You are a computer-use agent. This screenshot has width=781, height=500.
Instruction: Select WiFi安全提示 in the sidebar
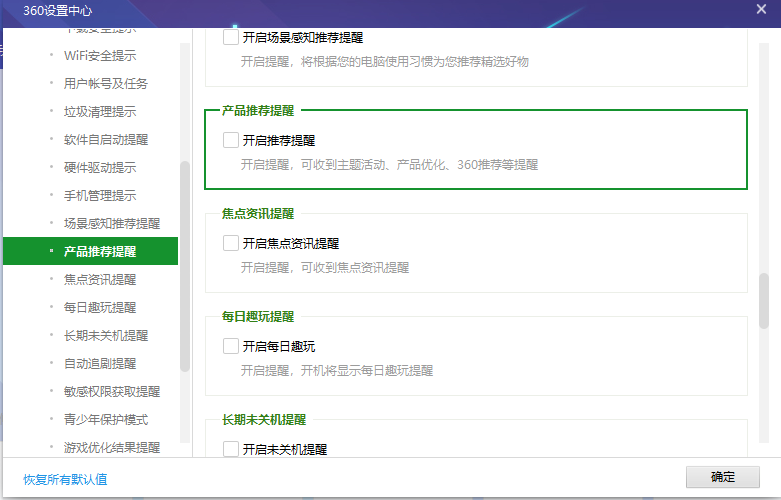(x=99, y=56)
